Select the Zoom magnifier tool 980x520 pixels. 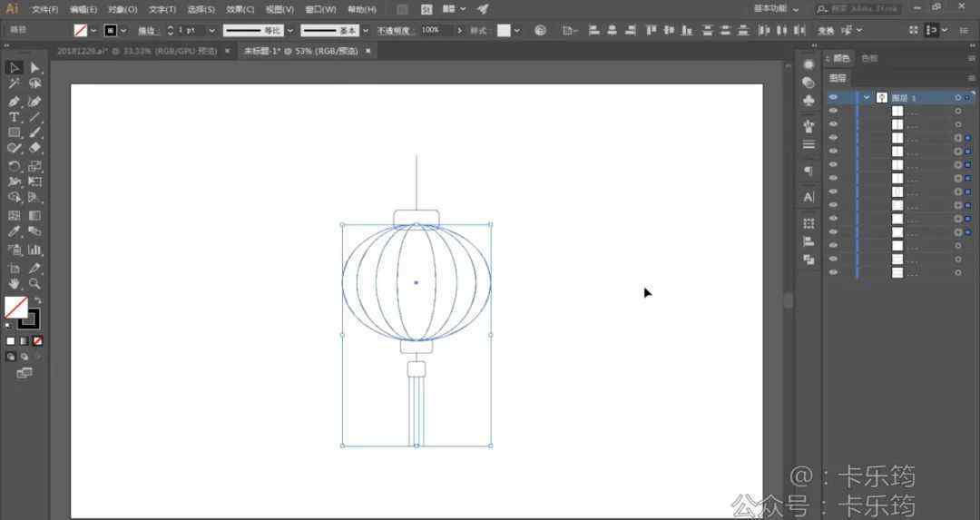click(35, 284)
